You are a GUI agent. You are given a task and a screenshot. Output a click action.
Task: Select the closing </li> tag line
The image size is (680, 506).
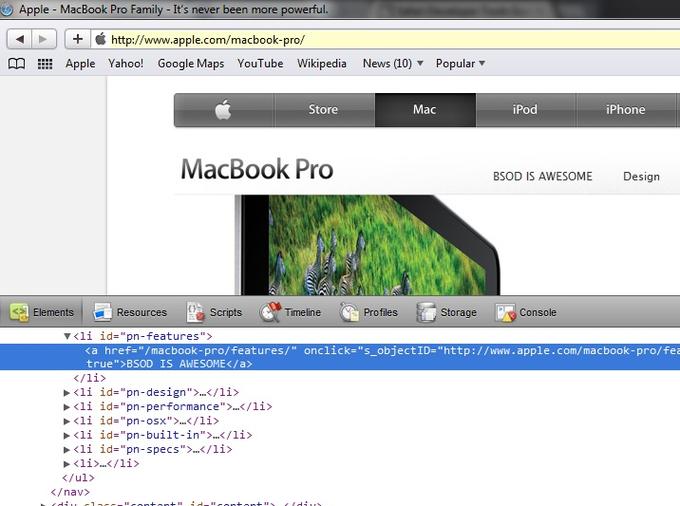[x=89, y=378]
